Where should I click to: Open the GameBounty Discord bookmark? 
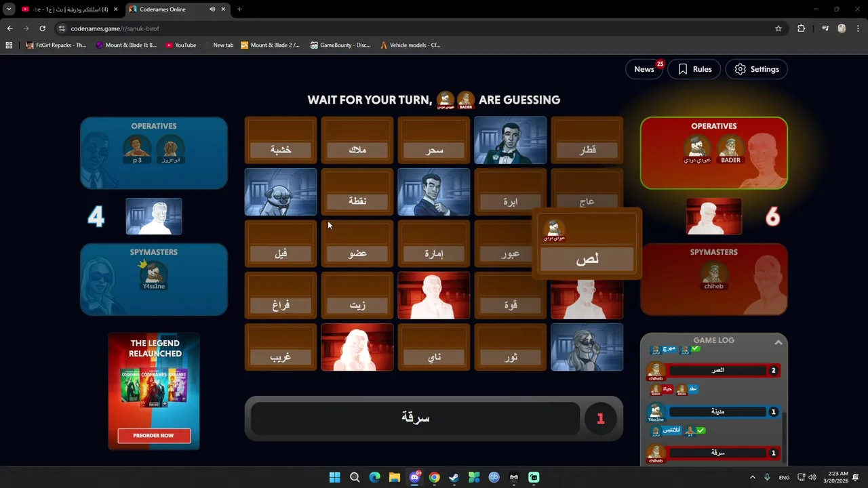pyautogui.click(x=340, y=45)
